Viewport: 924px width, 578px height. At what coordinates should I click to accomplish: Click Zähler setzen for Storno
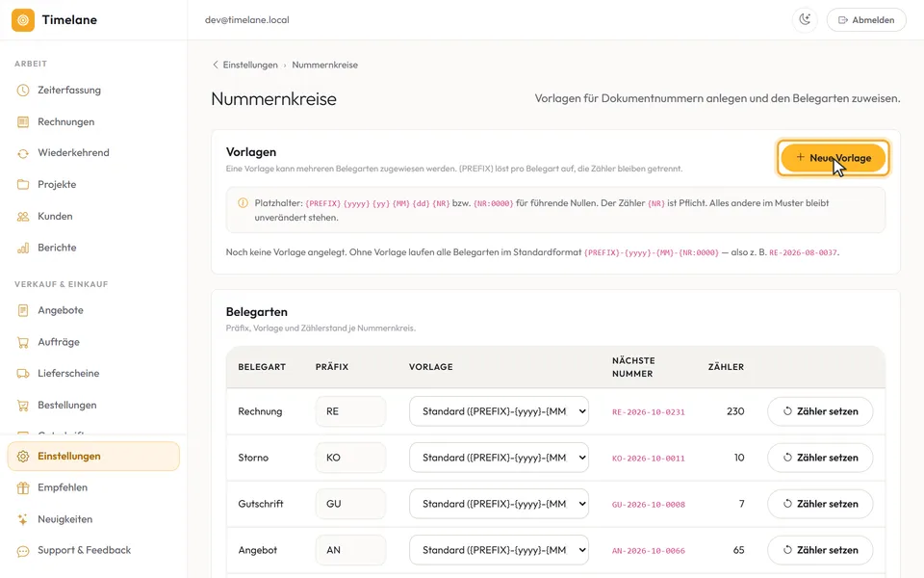click(x=820, y=458)
